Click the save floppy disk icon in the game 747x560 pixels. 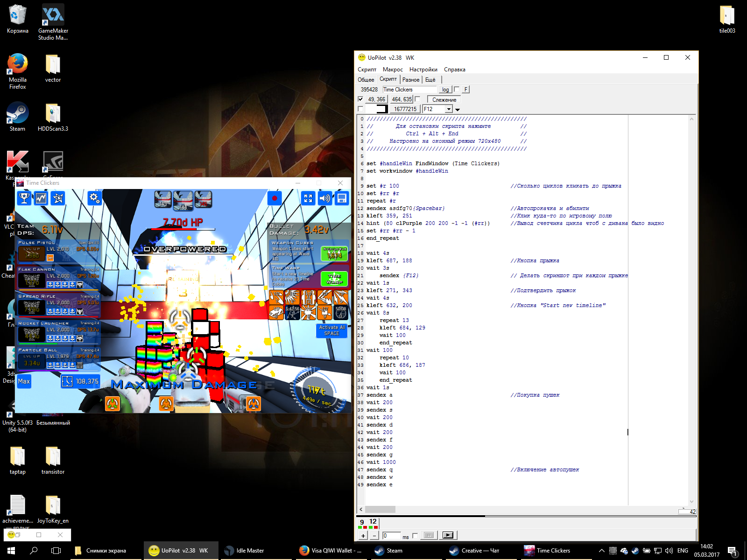pyautogui.click(x=342, y=198)
